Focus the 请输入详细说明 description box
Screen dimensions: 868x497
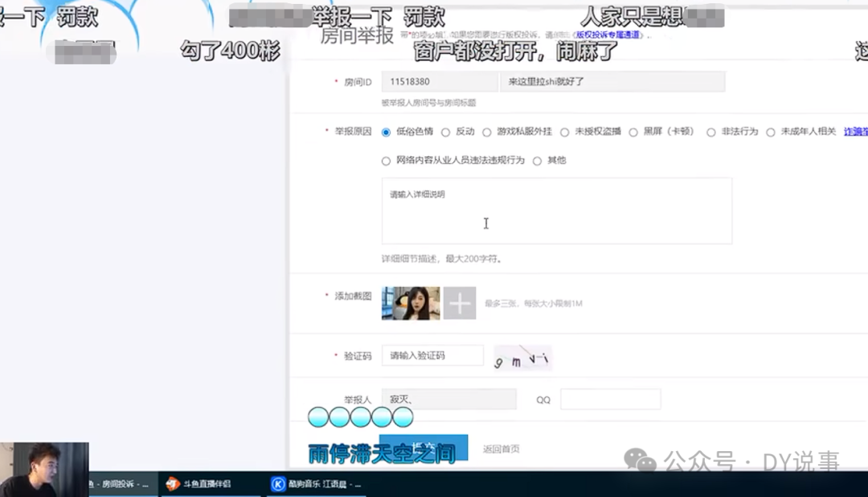pyautogui.click(x=557, y=211)
